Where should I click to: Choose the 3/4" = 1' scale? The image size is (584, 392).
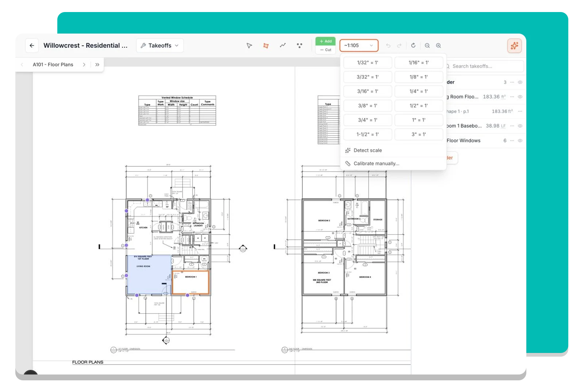(x=368, y=120)
